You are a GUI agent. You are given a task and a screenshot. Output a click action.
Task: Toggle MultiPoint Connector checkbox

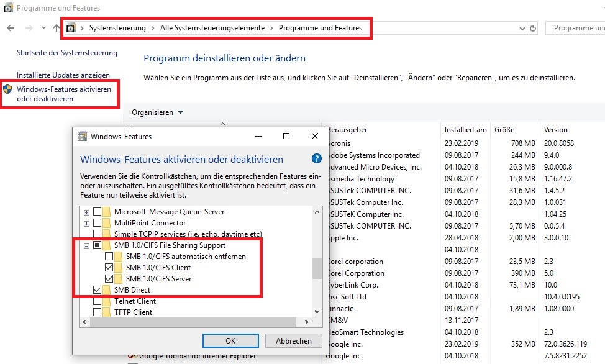[98, 223]
